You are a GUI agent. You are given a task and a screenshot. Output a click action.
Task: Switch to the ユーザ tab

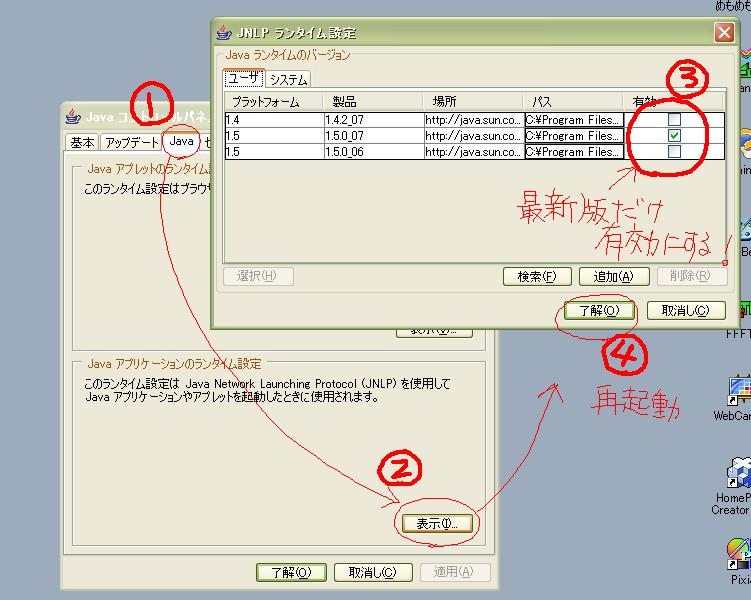[x=244, y=79]
